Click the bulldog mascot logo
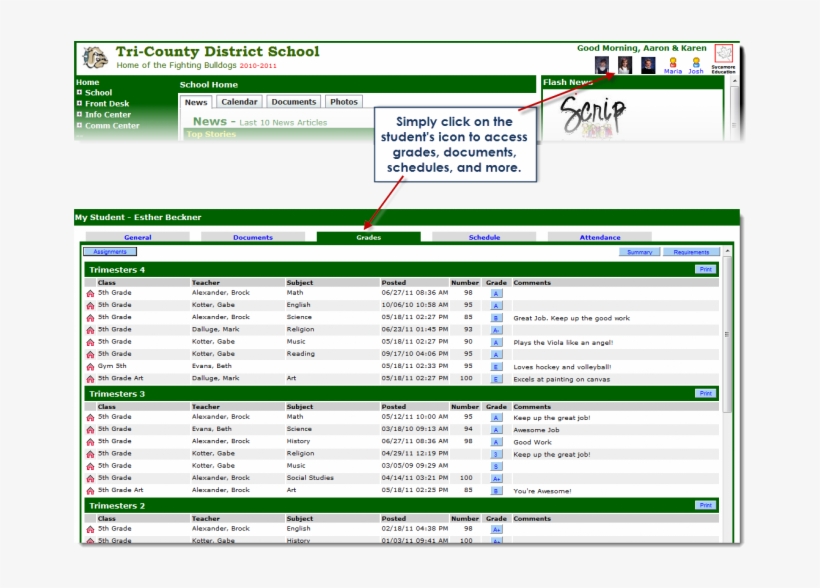 (95, 57)
